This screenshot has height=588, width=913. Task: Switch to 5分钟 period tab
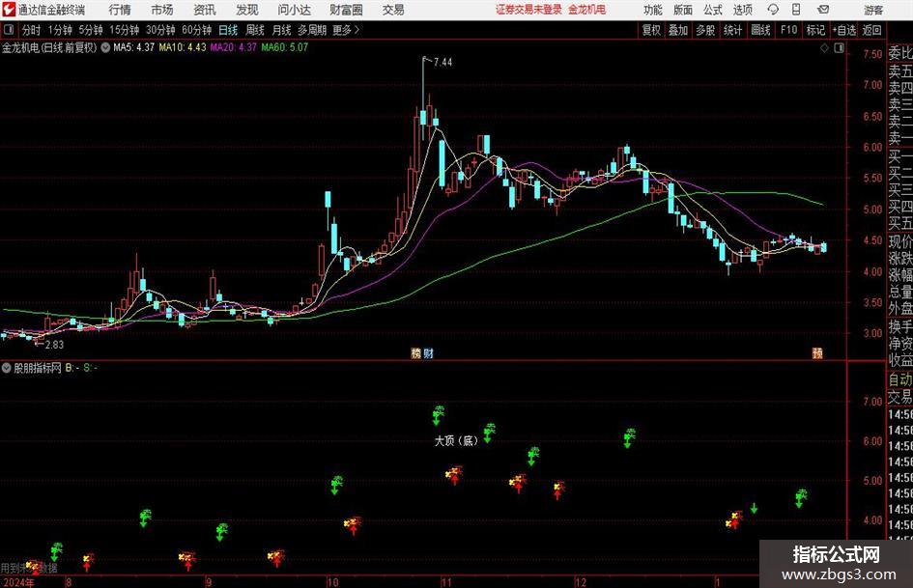click(x=91, y=30)
